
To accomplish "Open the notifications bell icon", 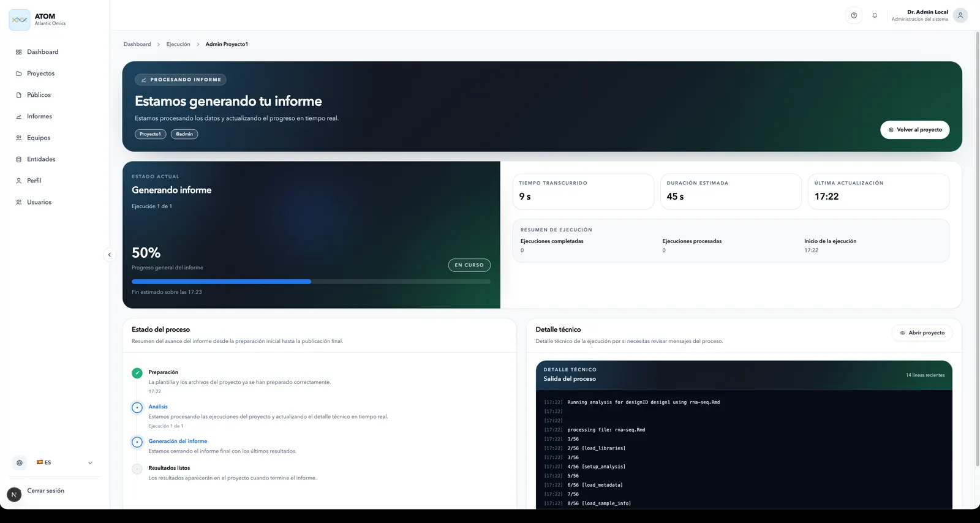I will click(x=875, y=15).
